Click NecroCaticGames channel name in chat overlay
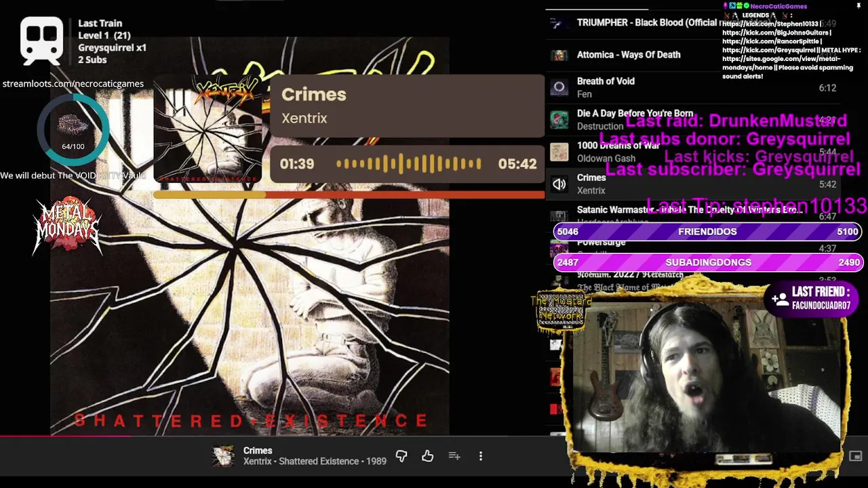This screenshot has width=868, height=488. click(x=778, y=6)
